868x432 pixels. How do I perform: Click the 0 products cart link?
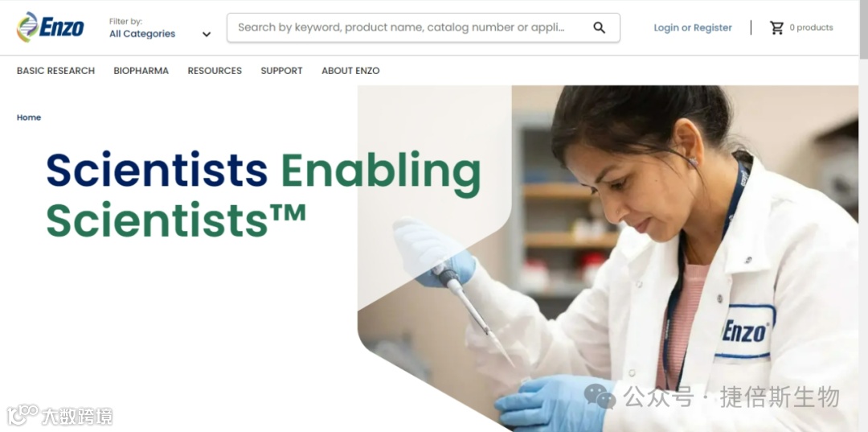(x=811, y=27)
